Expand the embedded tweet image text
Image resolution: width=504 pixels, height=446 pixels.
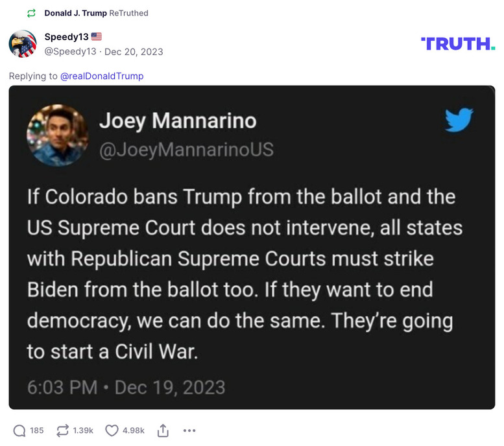pyautogui.click(x=252, y=273)
